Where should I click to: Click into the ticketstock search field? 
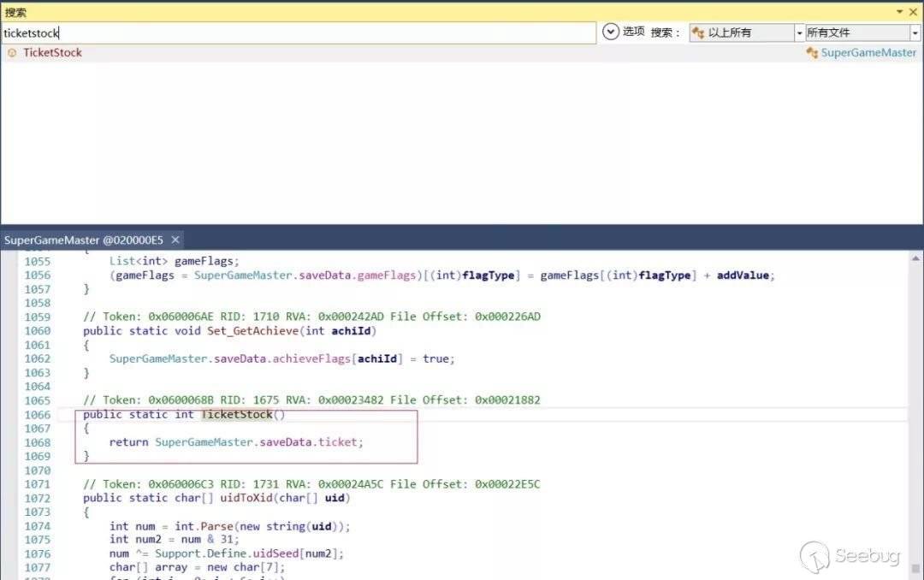299,33
